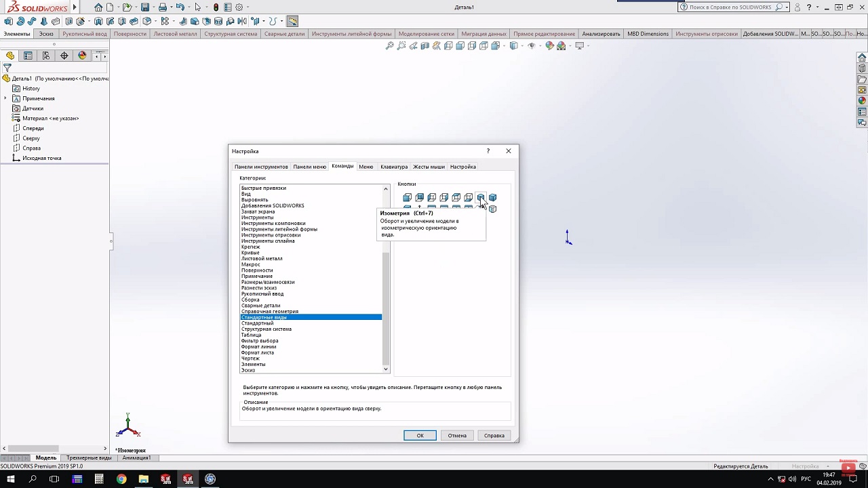Viewport: 868px width, 488px height.
Task: Open the Эскиз ribbon tab
Action: (x=46, y=34)
